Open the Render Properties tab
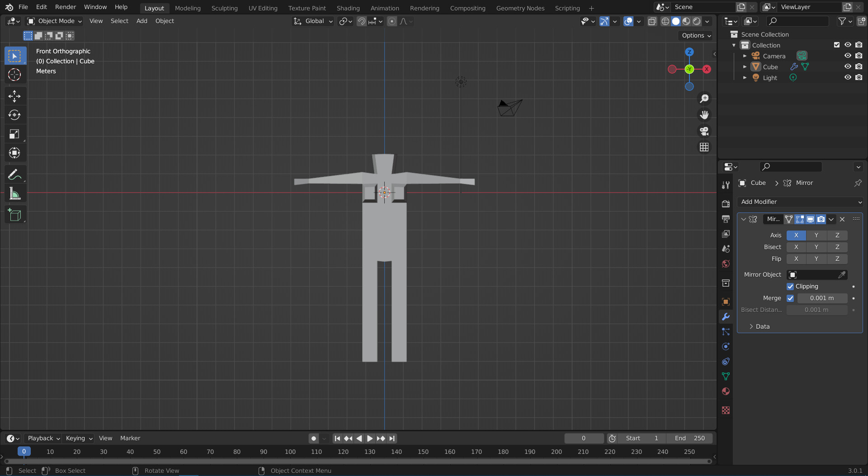Screen dimensions: 868x476 click(x=726, y=203)
